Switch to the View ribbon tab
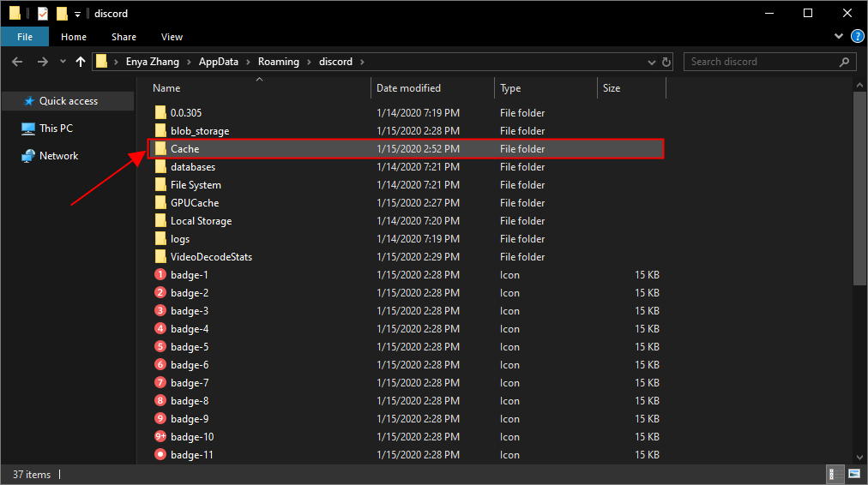This screenshot has width=868, height=485. [x=172, y=37]
